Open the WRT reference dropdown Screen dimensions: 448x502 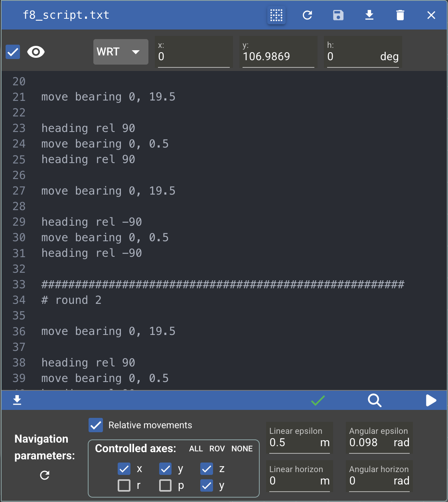120,52
